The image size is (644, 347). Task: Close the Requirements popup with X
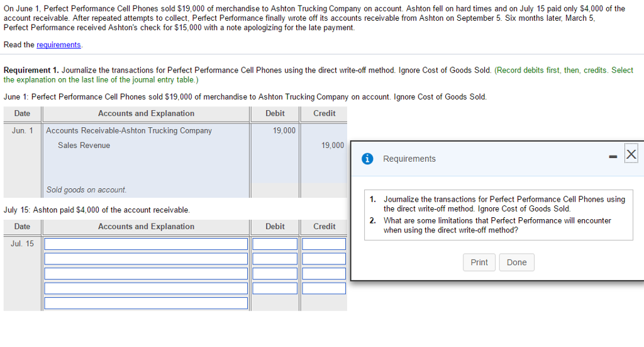pyautogui.click(x=631, y=154)
